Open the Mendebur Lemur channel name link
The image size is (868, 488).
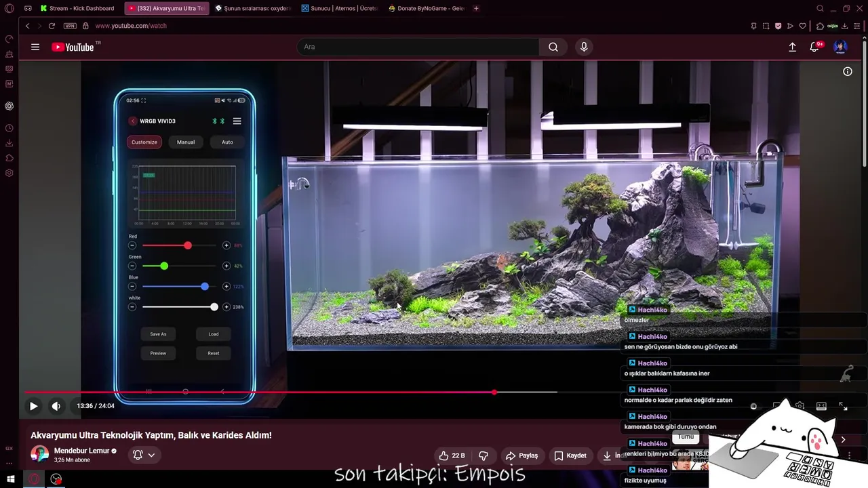point(81,451)
